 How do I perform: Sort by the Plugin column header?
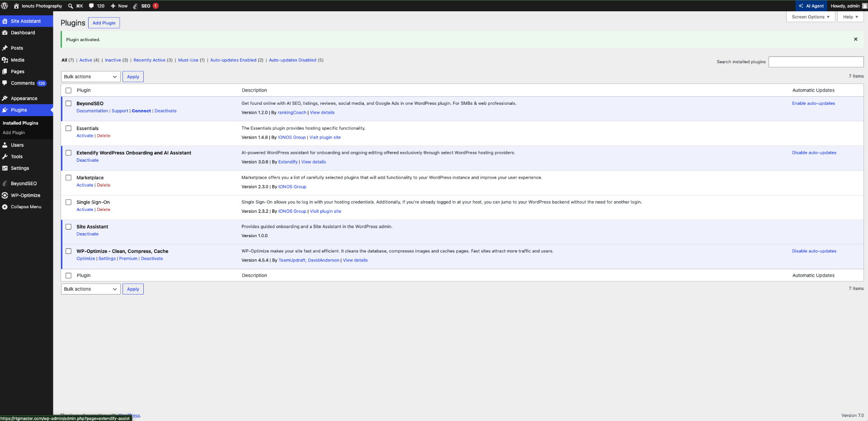click(84, 90)
